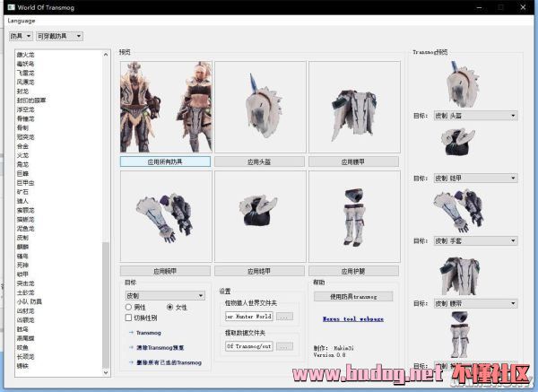Click the chest armor preview thumbnail in 预览
Image resolution: width=538 pixels, height=392 pixels.
[260, 216]
